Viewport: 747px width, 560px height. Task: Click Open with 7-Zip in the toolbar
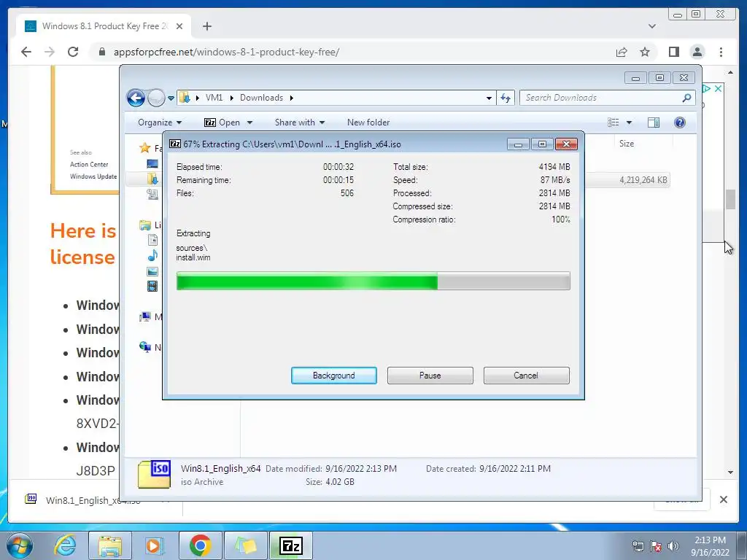tap(222, 122)
